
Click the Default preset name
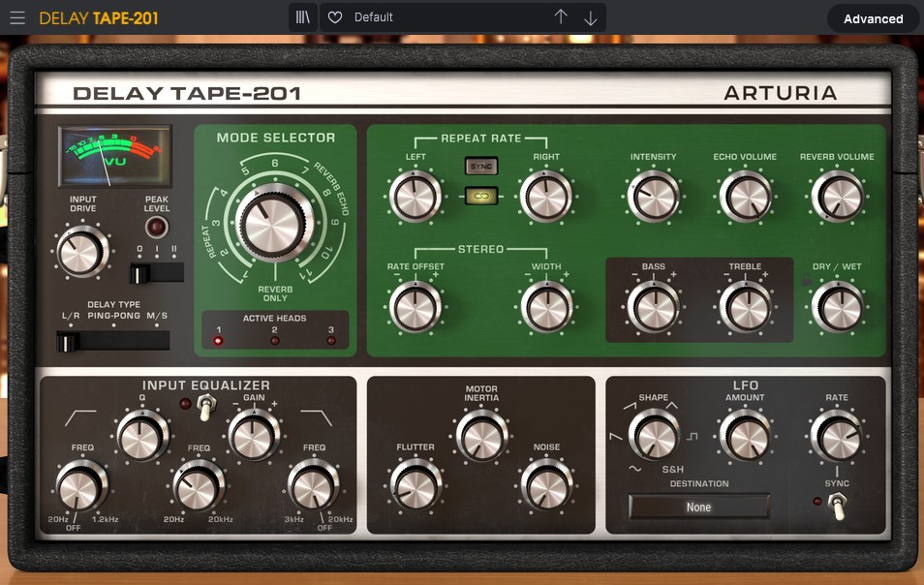point(373,17)
